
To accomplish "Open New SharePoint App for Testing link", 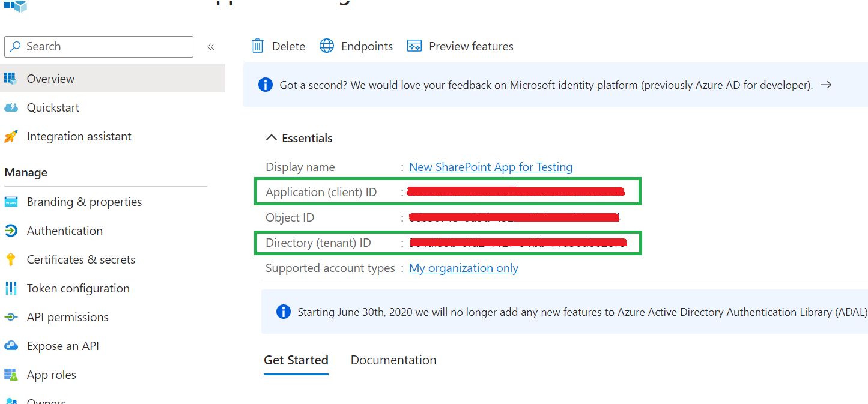I will pyautogui.click(x=491, y=167).
